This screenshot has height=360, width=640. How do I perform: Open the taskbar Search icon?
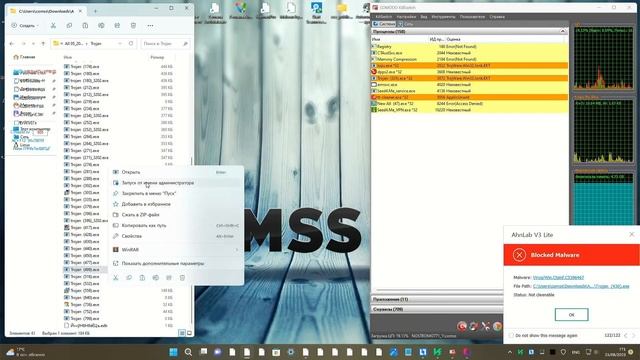(x=188, y=352)
